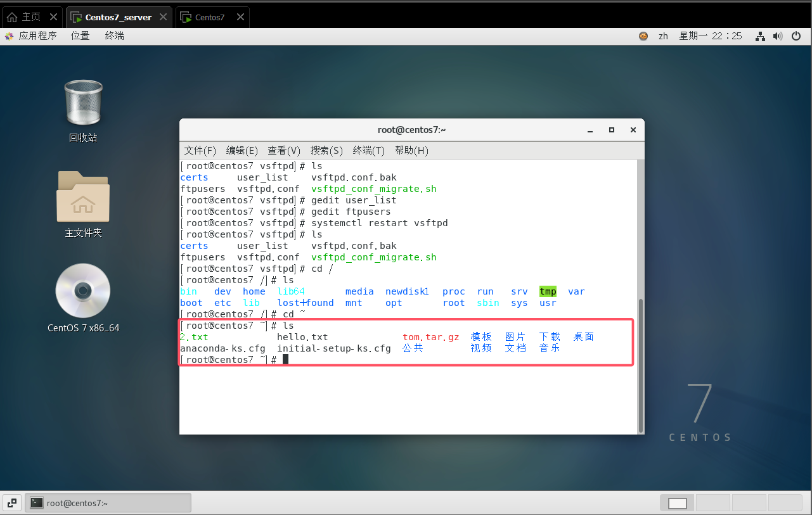
Task: Open the 搜索(S) terminal menu
Action: [326, 151]
